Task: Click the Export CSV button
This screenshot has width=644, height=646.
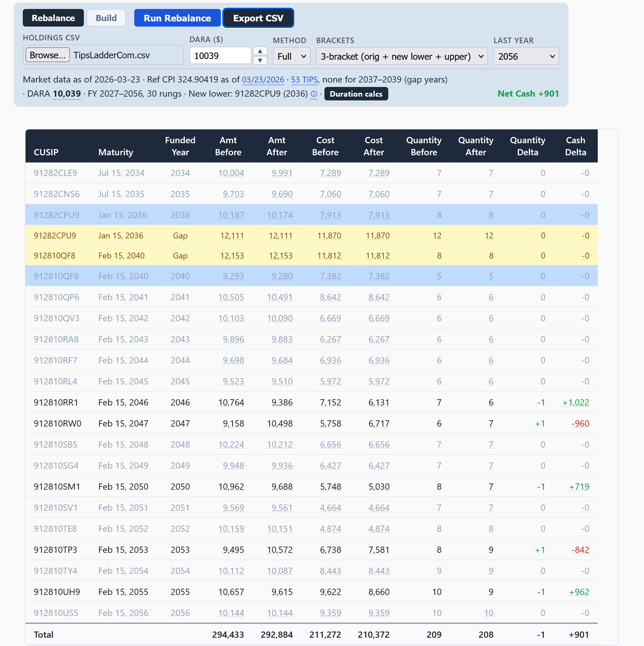Action: [258, 18]
